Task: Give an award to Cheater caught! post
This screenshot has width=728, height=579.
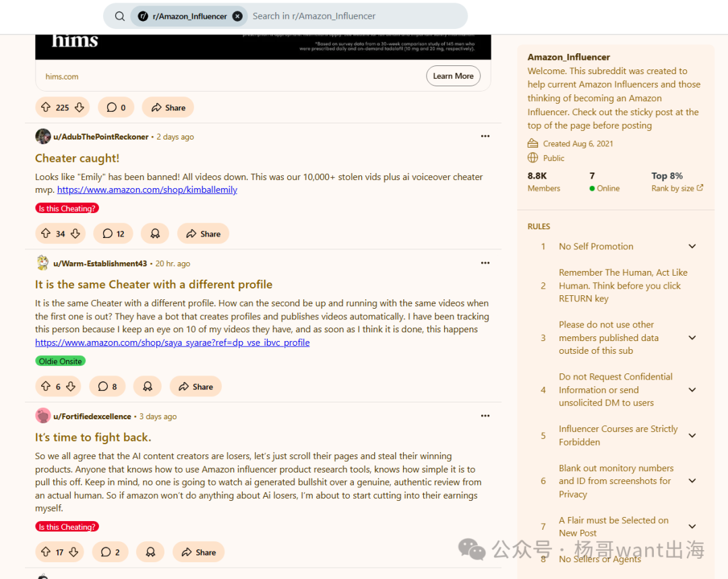Action: 155,233
